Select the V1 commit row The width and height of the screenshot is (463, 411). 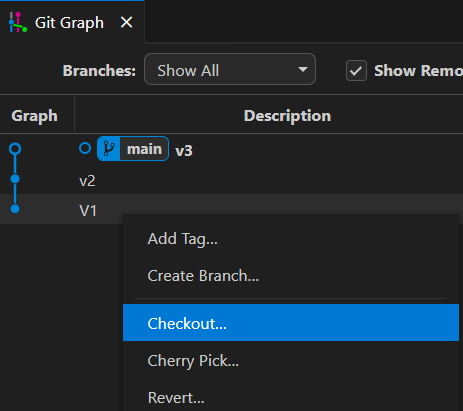coord(231,209)
